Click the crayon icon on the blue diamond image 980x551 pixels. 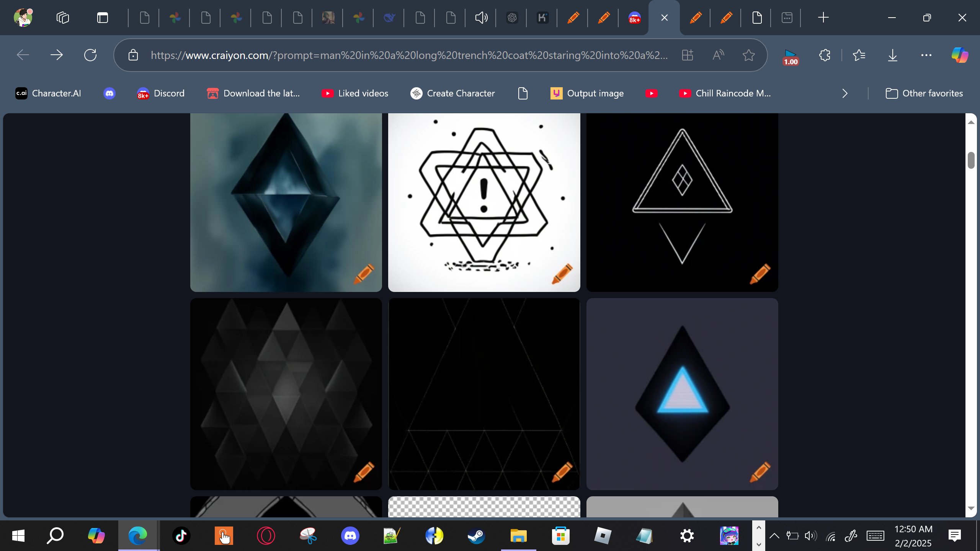pos(363,274)
